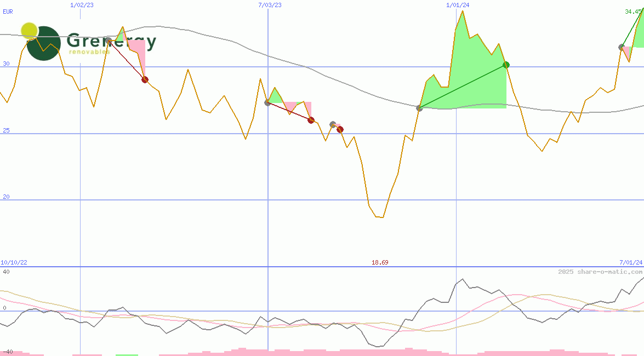The width and height of the screenshot is (644, 356).
Task: Click the yellow sun circle in the logo
Action: click(29, 31)
